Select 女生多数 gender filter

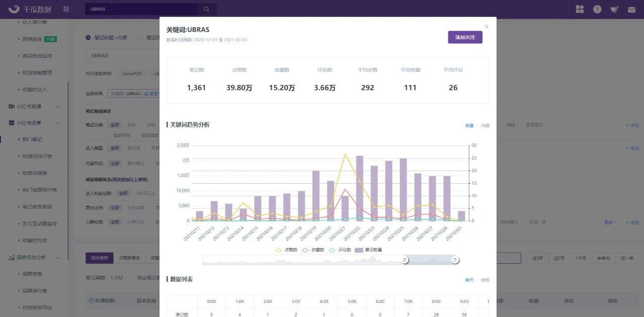pyautogui.click(x=136, y=207)
